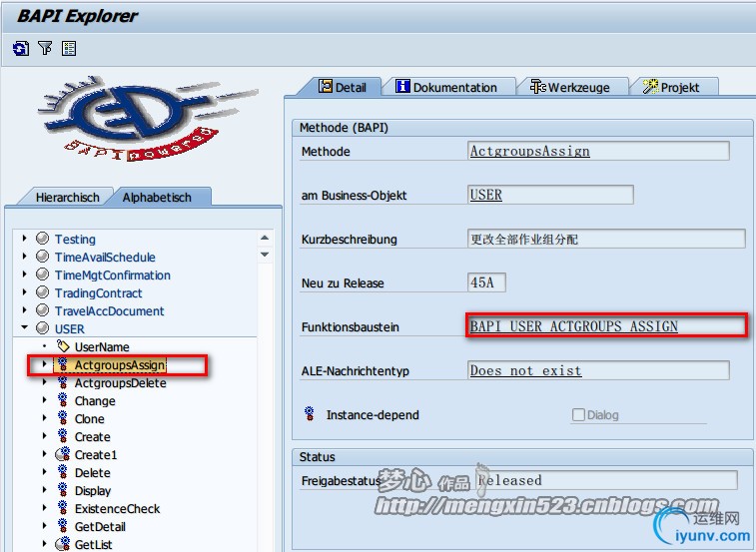Click the ExistenceCheck method gear icon
Screen dimensions: 756x552
pos(63,508)
